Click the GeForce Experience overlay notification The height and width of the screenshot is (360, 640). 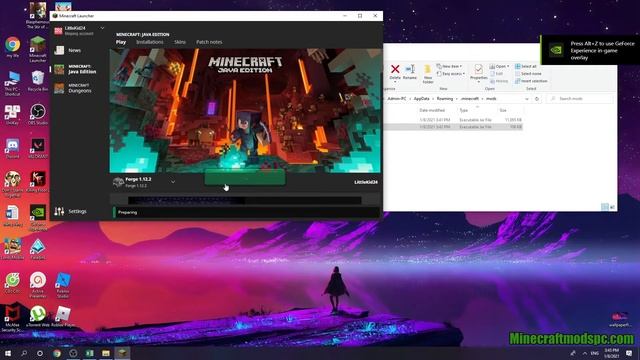tap(590, 50)
